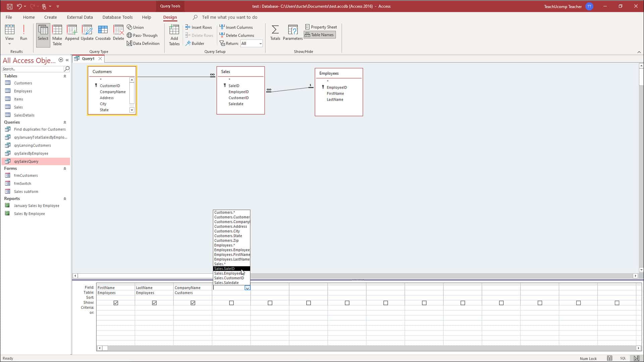The height and width of the screenshot is (362, 644).
Task: Switch to the Home ribbon tab
Action: click(29, 17)
